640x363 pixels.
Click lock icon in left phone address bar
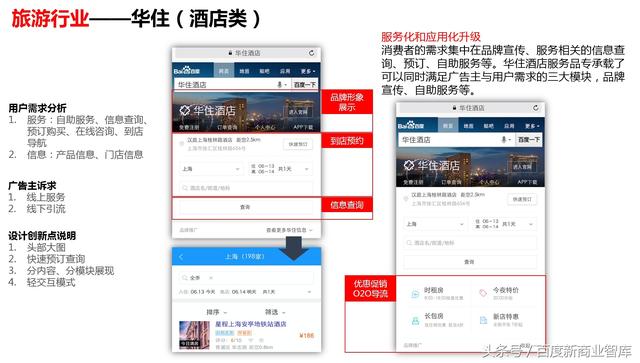pos(230,53)
